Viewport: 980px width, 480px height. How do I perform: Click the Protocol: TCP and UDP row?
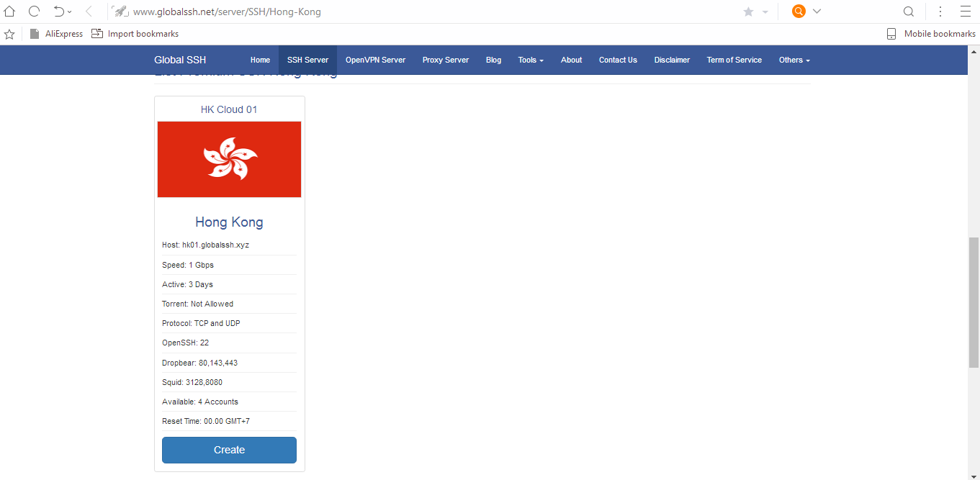[229, 323]
